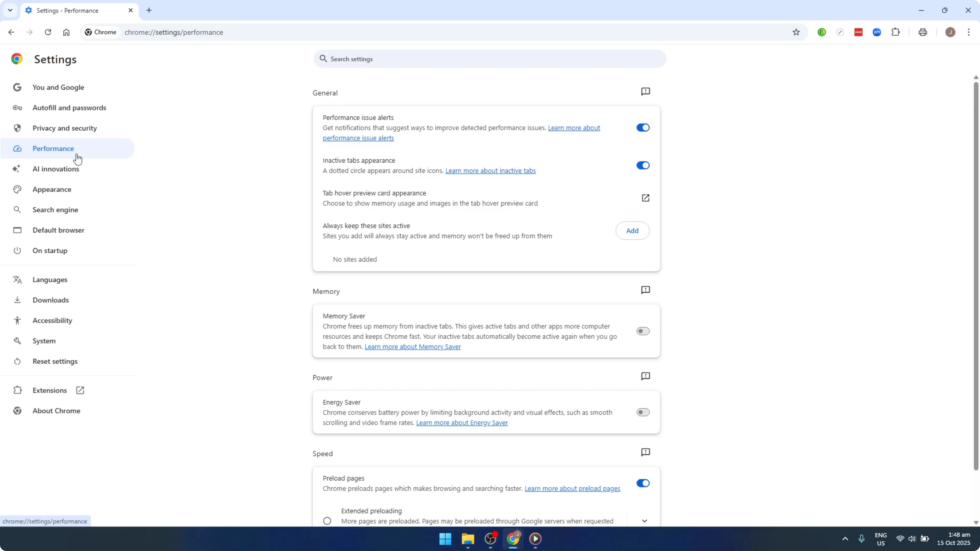Open the blue Zoom extension icon
980x551 pixels.
tap(877, 32)
